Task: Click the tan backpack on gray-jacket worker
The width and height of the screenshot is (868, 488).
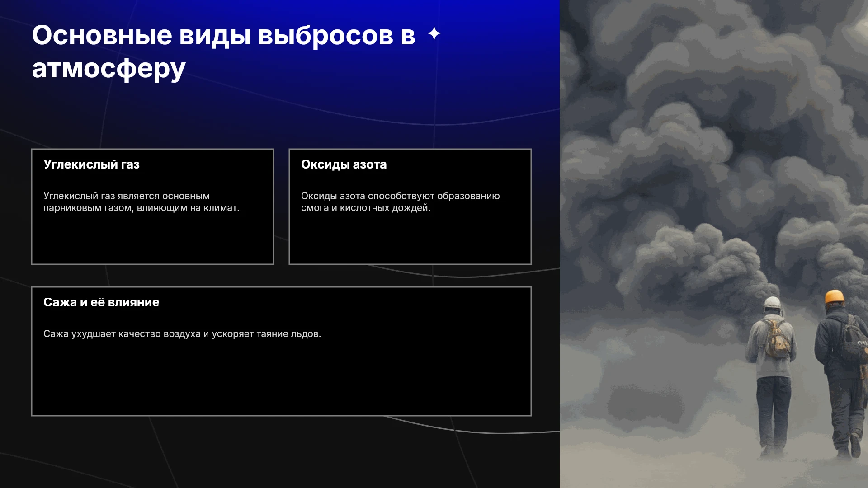Action: click(x=778, y=339)
